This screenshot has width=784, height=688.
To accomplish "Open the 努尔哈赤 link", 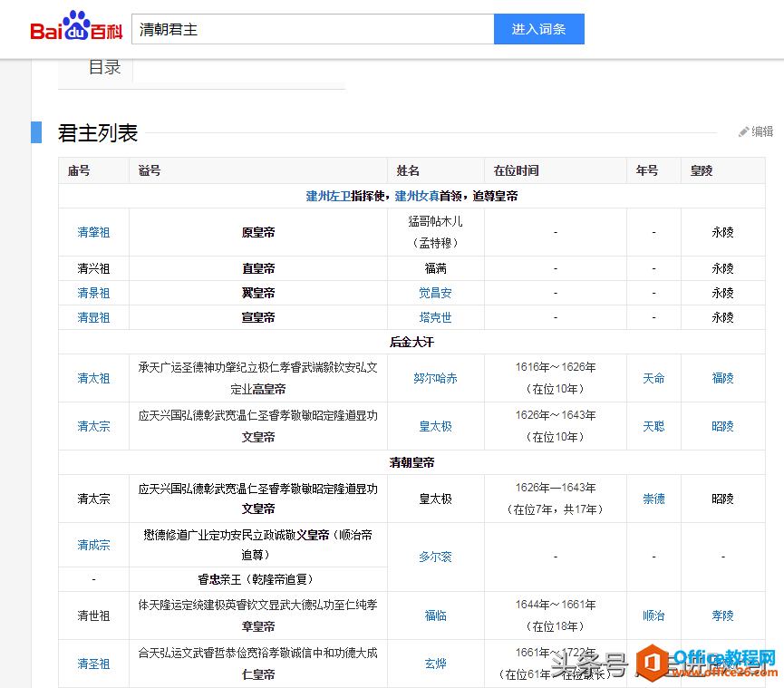I will coord(435,379).
